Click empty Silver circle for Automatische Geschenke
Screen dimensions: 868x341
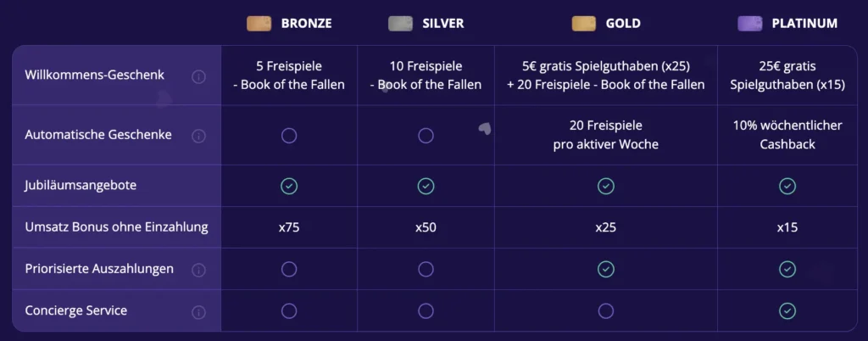coord(426,136)
